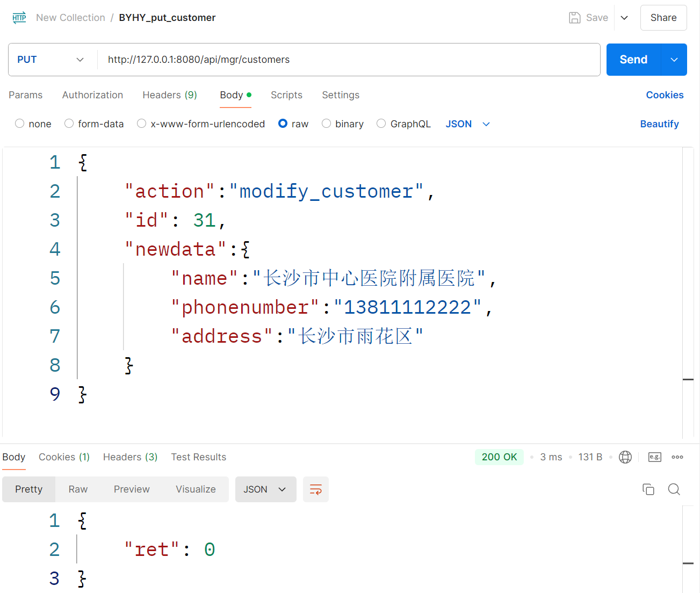Viewport: 700px width, 593px height.
Task: Select the none body type radio
Action: 20,124
